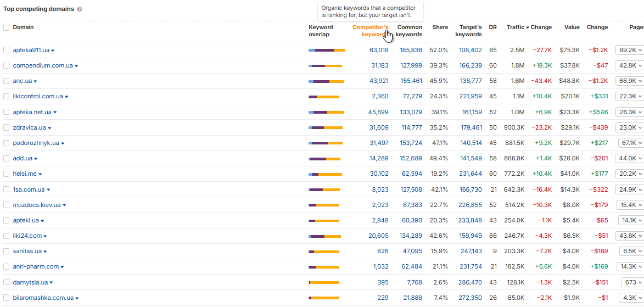Open mozdocs.kiev.ua domain link
644x307 pixels.
pyautogui.click(x=37, y=205)
